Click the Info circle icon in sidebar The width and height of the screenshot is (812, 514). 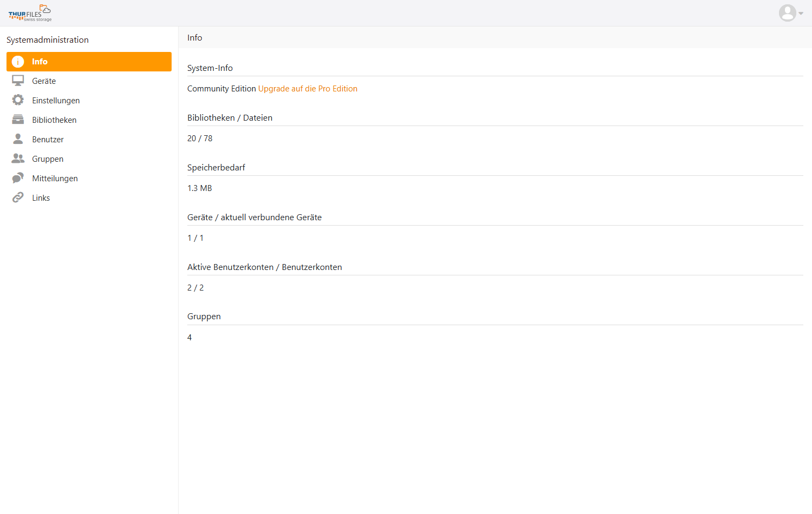tap(18, 62)
